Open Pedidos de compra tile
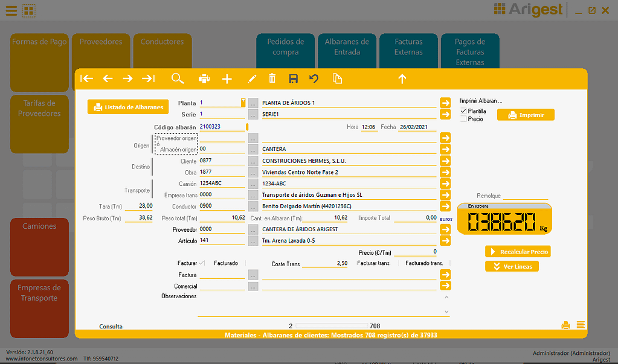The height and width of the screenshot is (364, 618). click(286, 51)
